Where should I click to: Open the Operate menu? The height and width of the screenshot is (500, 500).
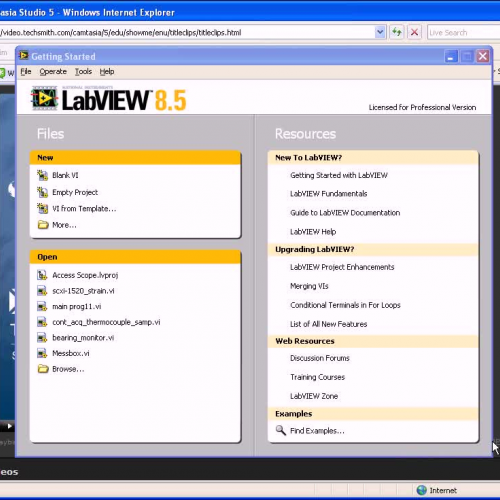[53, 72]
